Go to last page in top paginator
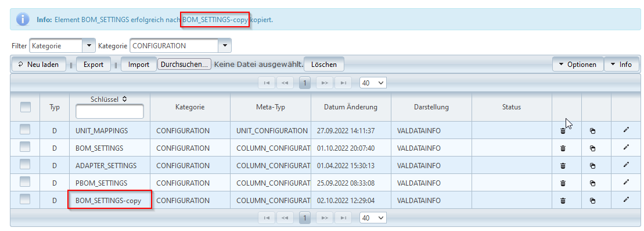This screenshot has height=231, width=644. click(x=343, y=83)
